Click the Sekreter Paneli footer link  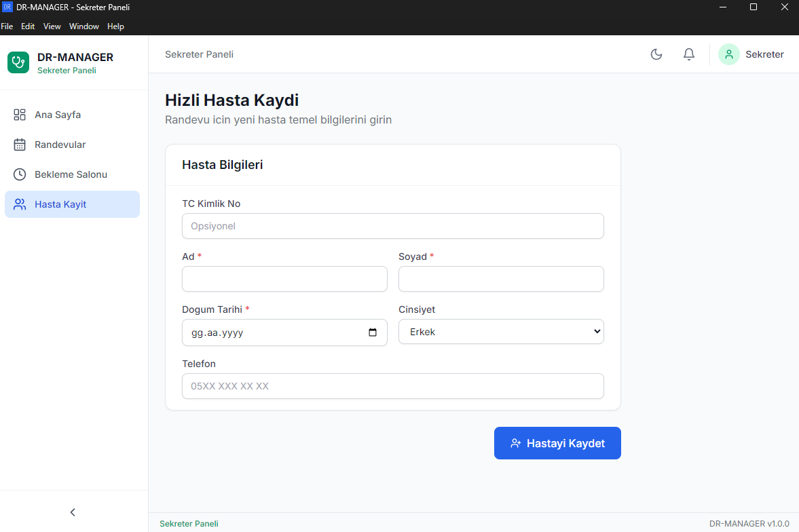189,523
